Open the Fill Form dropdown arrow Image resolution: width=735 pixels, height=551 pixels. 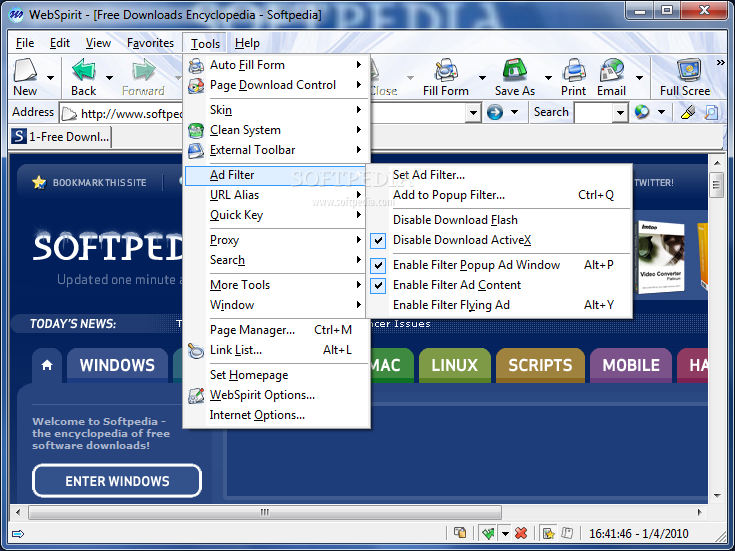click(482, 77)
